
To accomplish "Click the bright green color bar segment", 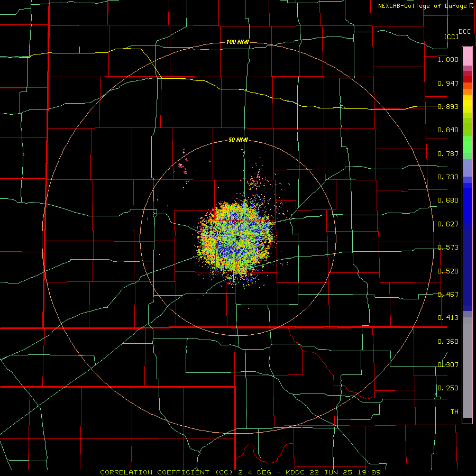I will point(467,144).
